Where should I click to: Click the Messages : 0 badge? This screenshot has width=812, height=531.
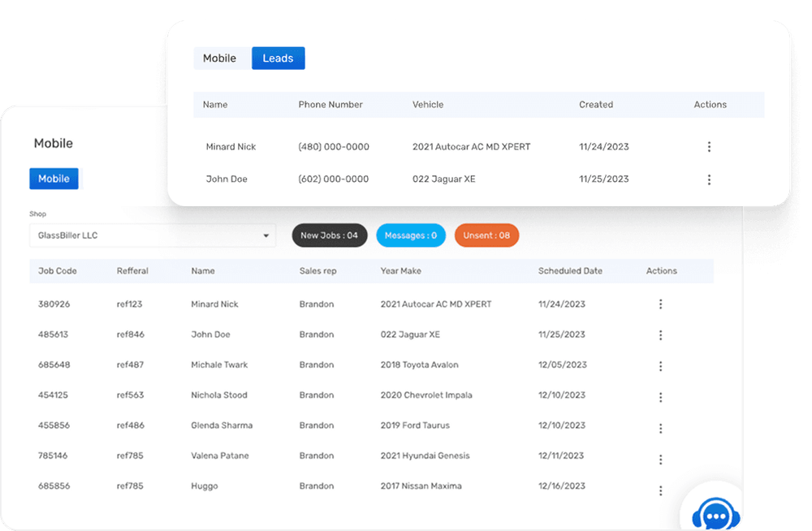click(410, 235)
